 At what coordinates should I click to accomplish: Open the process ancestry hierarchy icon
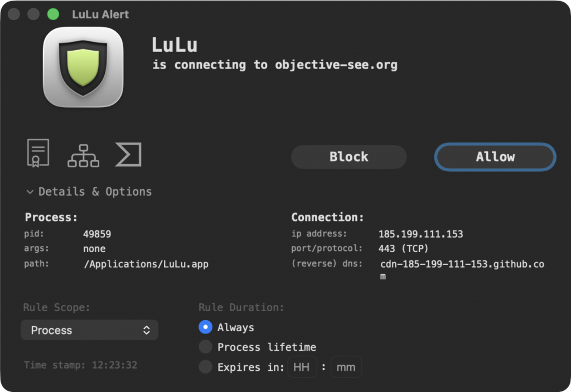[x=83, y=153]
